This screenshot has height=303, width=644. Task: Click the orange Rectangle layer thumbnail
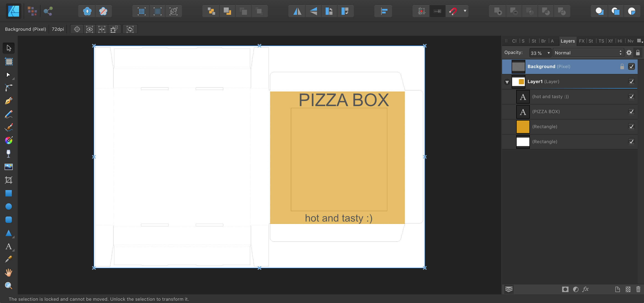click(523, 127)
